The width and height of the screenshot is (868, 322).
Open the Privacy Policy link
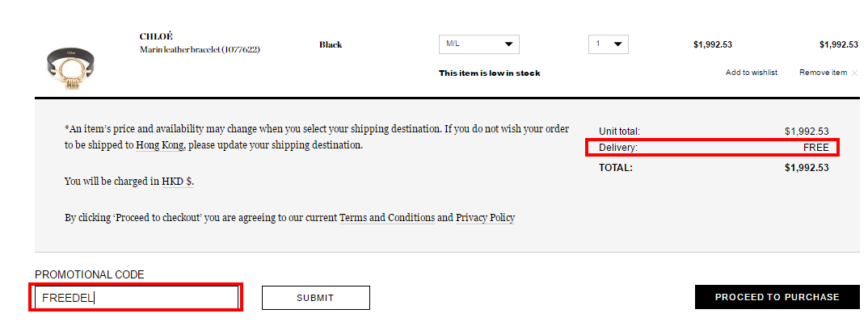point(486,218)
